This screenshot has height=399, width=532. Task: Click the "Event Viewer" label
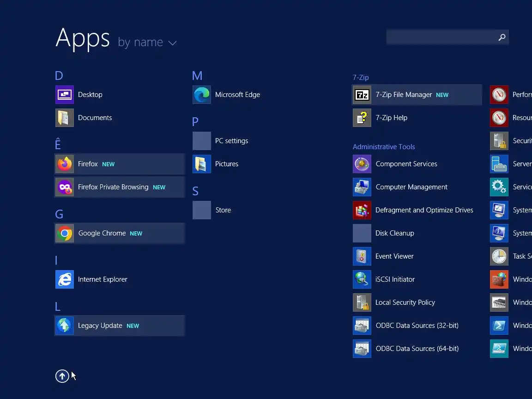(x=394, y=256)
